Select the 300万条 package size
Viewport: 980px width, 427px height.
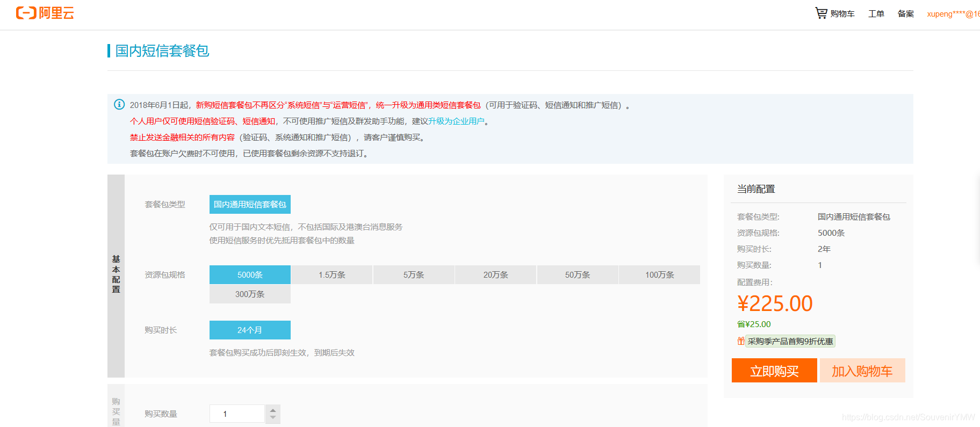(250, 294)
